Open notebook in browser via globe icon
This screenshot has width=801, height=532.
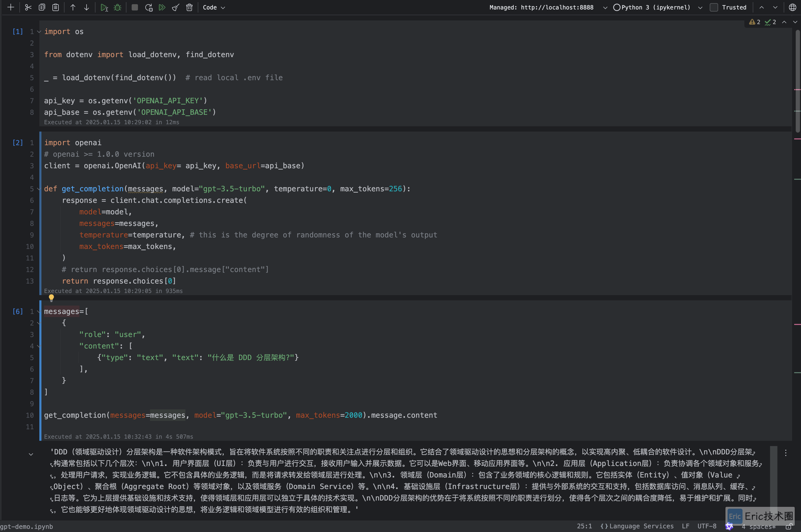(792, 7)
